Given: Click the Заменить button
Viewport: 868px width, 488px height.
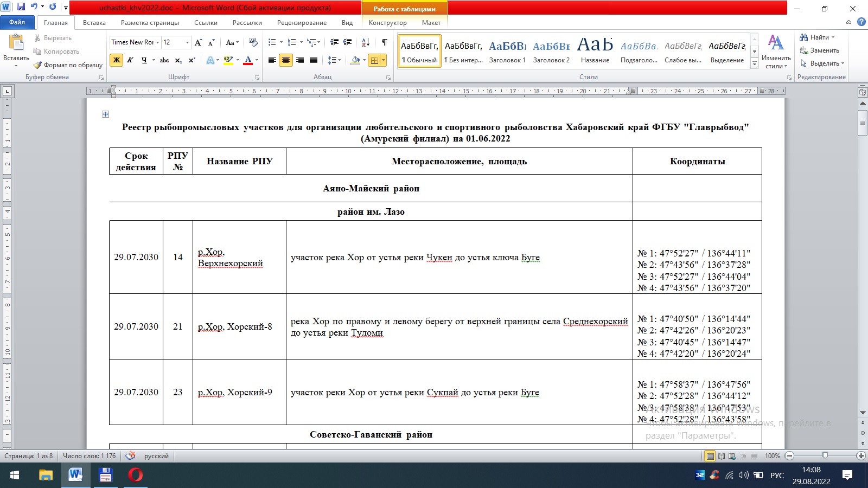Looking at the screenshot, I should coord(820,50).
